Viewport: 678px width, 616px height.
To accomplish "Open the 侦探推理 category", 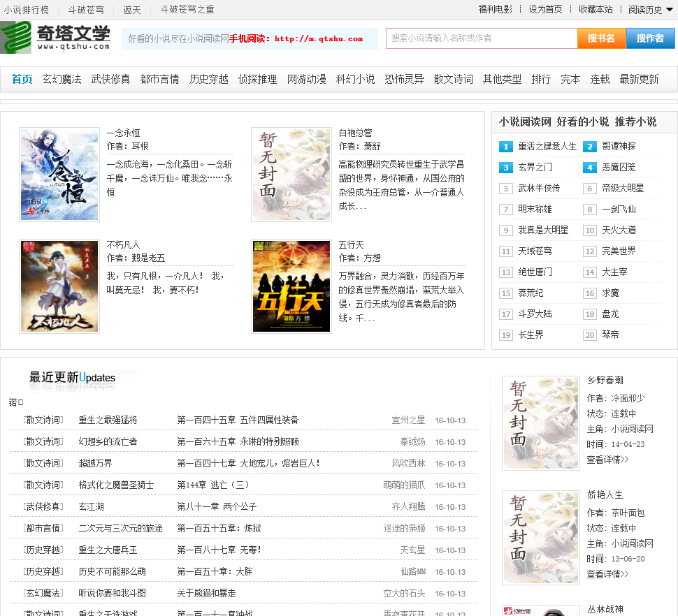I will [x=258, y=79].
